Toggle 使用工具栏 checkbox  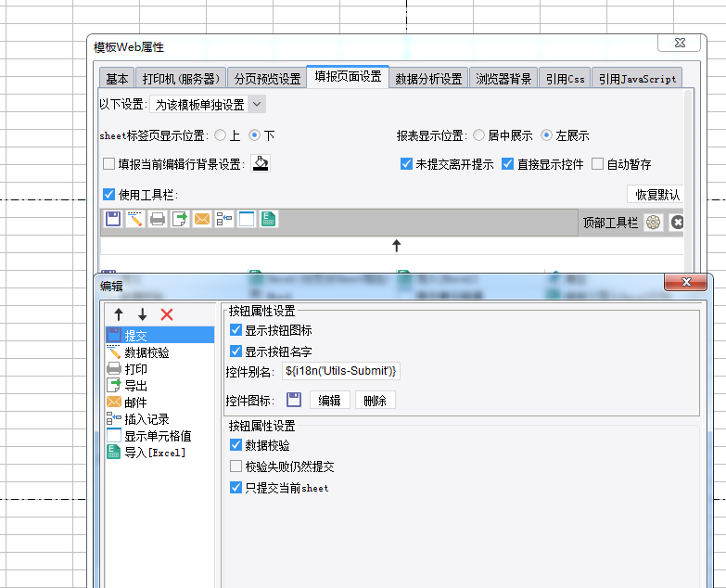pos(108,195)
